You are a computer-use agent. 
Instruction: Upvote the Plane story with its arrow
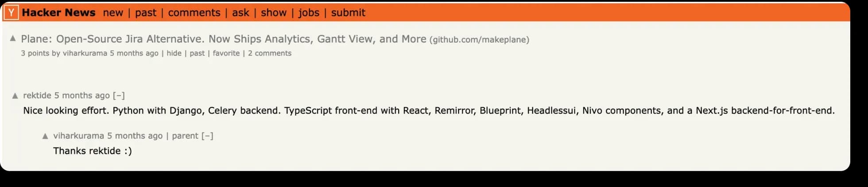[x=13, y=39]
